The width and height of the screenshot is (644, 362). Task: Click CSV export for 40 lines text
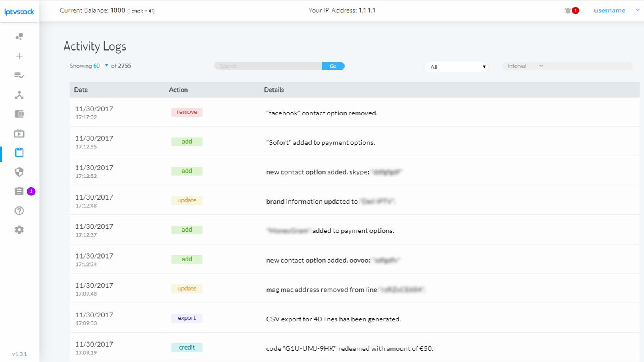coord(334,319)
